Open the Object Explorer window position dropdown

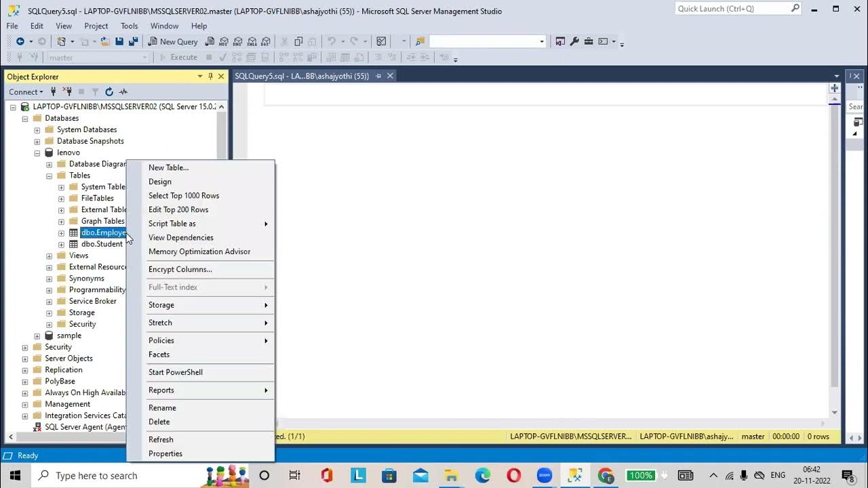[200, 77]
